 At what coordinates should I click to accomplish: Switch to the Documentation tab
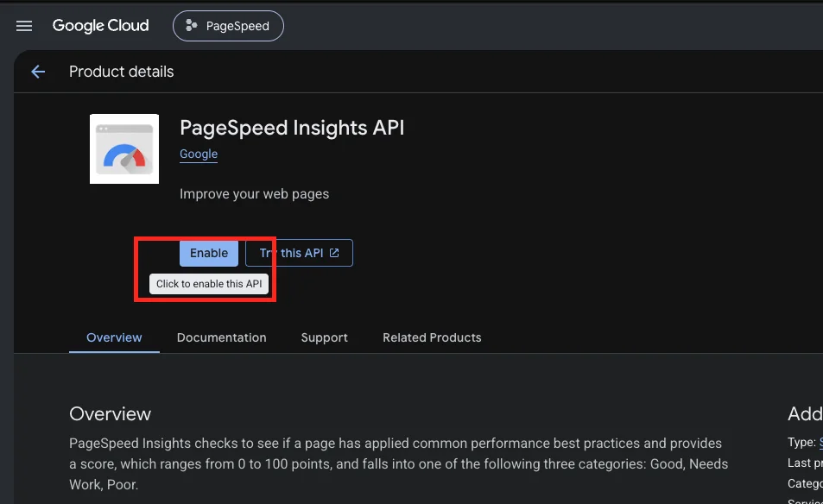[x=221, y=337]
